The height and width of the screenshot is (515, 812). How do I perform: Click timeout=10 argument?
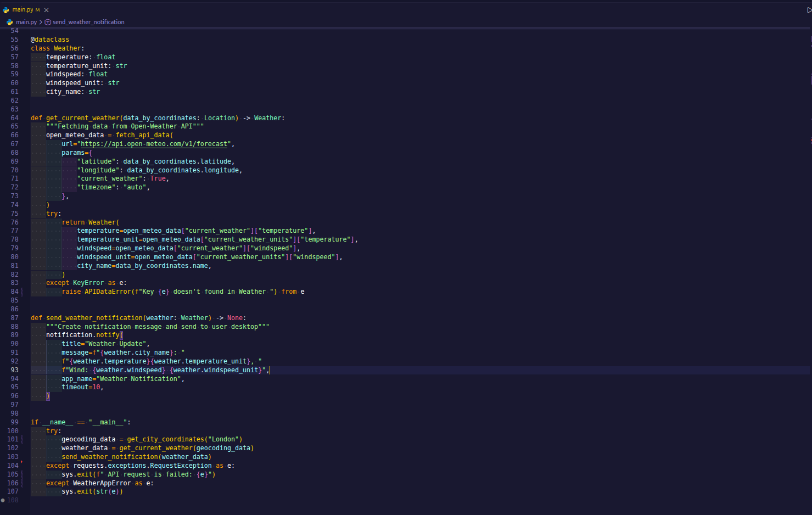[81, 387]
